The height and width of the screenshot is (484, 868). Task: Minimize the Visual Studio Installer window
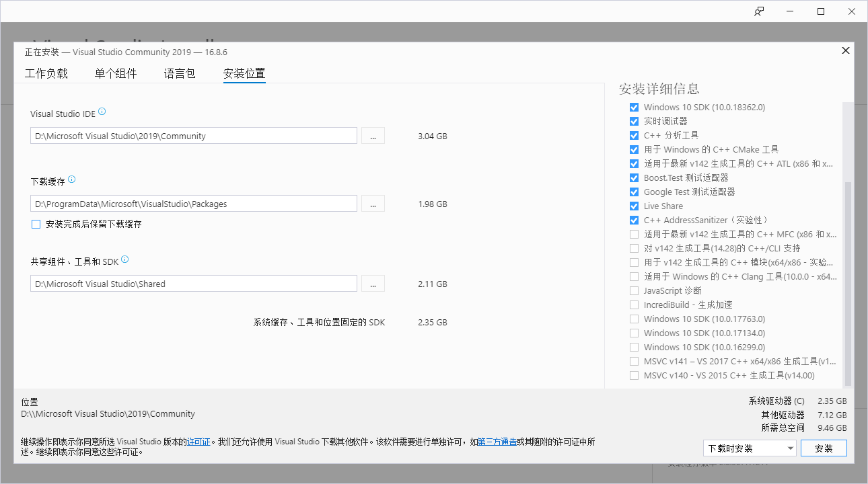pos(790,11)
